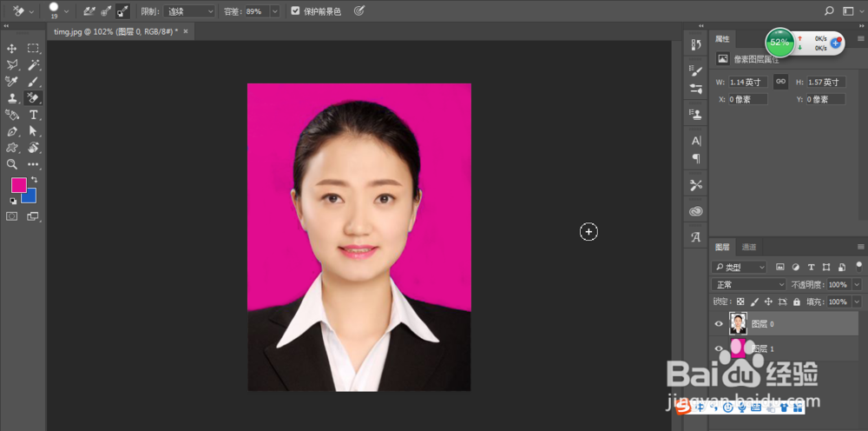Select the Zoom magnifier tool
This screenshot has width=868, height=431.
(11, 164)
